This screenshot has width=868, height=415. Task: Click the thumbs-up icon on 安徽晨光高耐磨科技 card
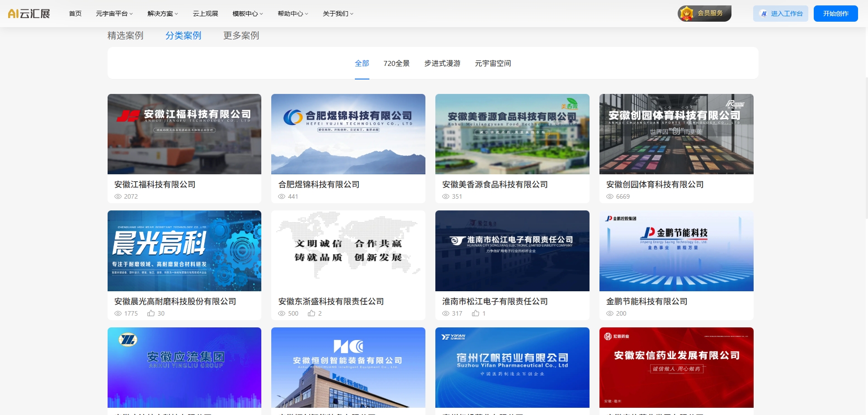[151, 313]
